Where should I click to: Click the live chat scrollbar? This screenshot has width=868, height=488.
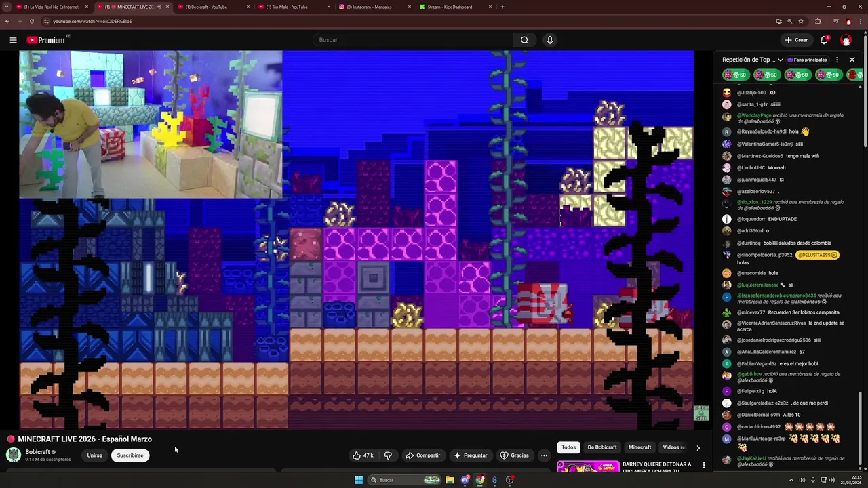click(x=859, y=427)
